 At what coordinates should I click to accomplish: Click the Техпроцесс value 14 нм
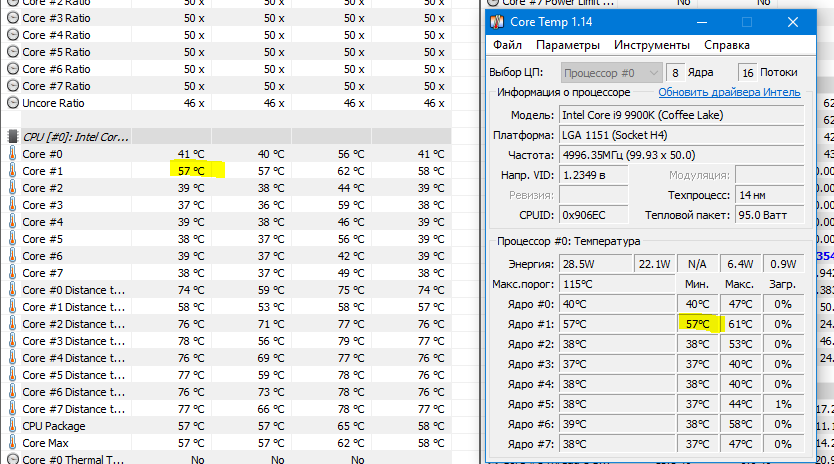pyautogui.click(x=769, y=195)
